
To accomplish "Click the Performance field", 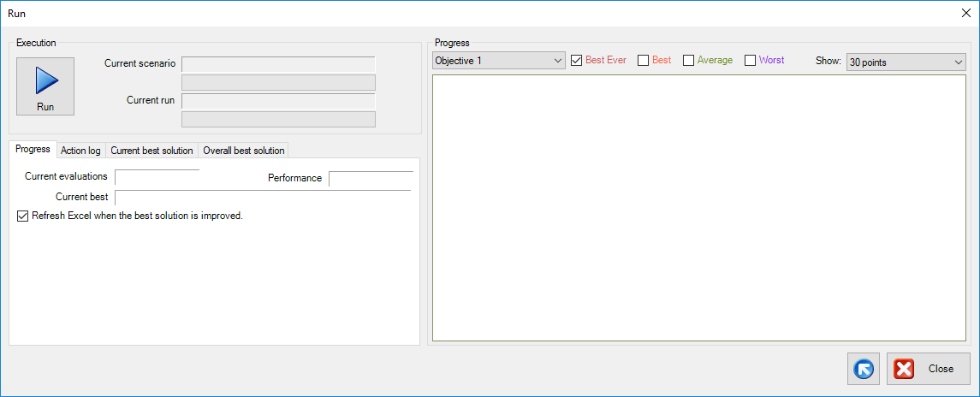I will tap(370, 178).
